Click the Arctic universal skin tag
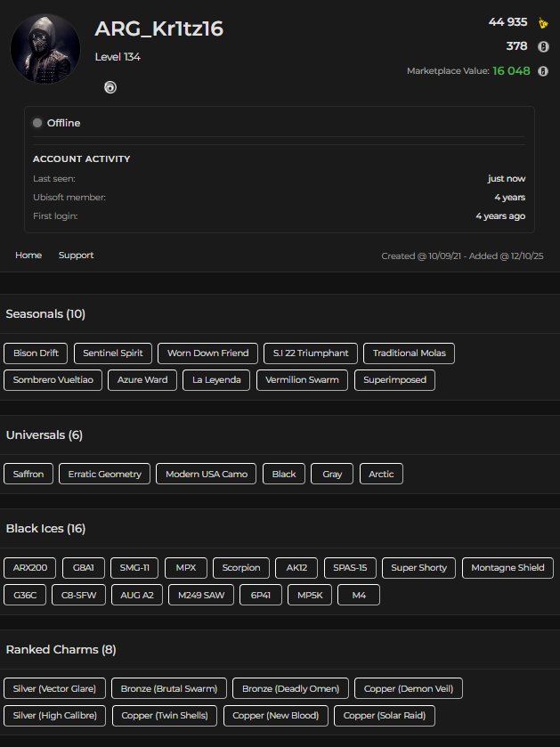 [x=381, y=474]
